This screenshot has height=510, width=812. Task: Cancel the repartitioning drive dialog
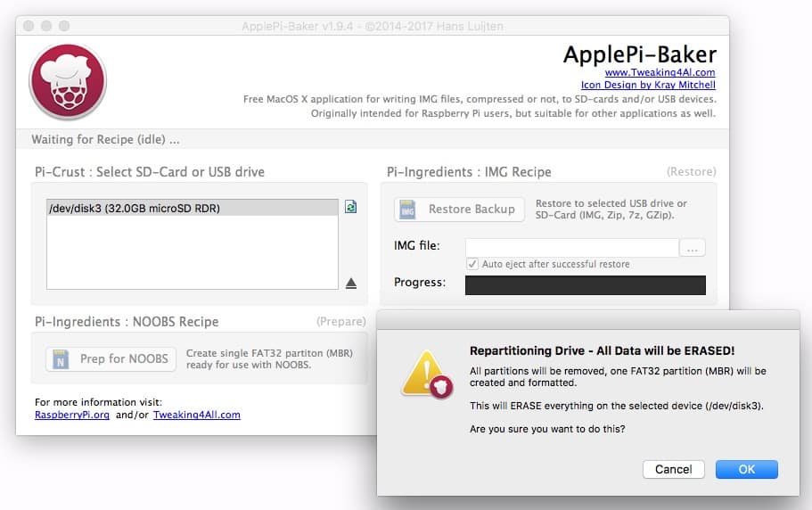tap(673, 469)
